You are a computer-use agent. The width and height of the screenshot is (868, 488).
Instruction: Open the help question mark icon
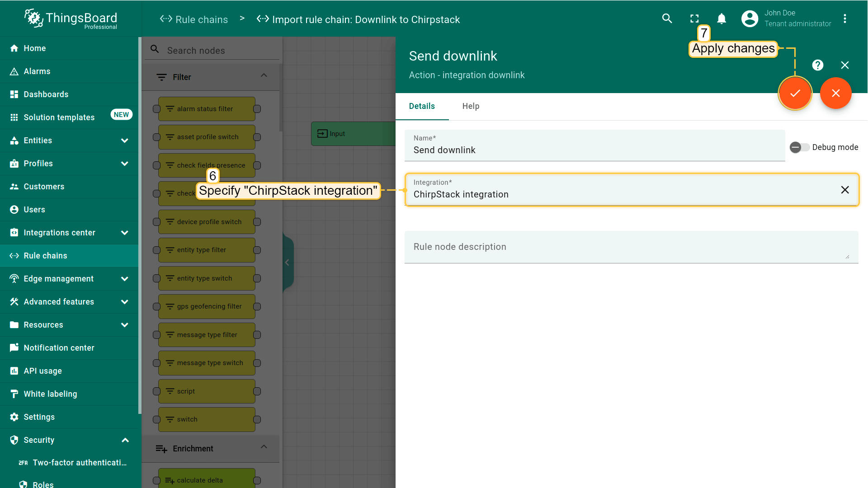[817, 65]
